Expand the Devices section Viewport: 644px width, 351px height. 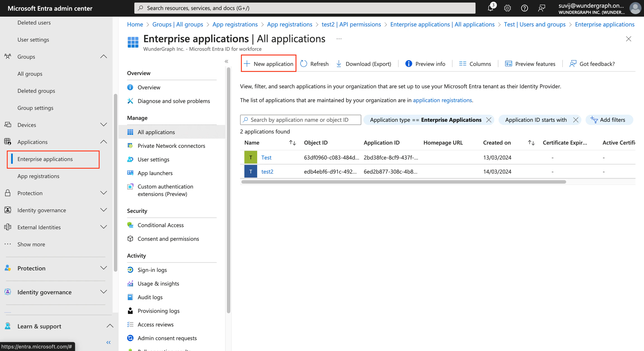click(103, 125)
